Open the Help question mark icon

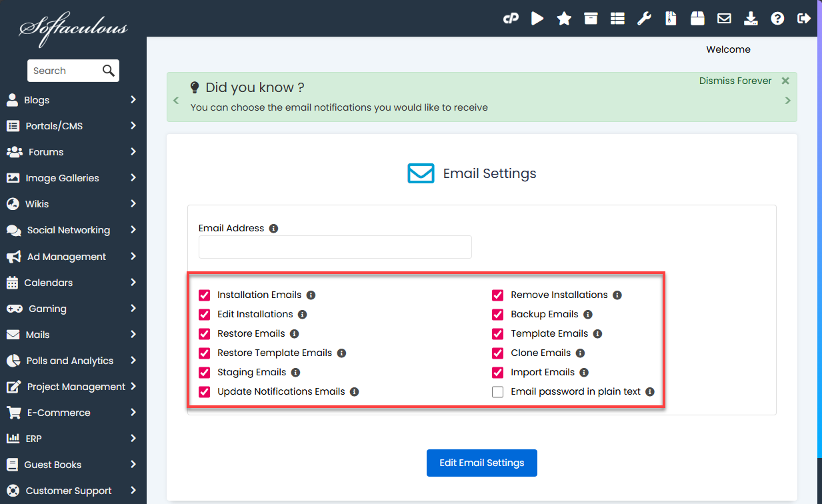[x=777, y=19]
